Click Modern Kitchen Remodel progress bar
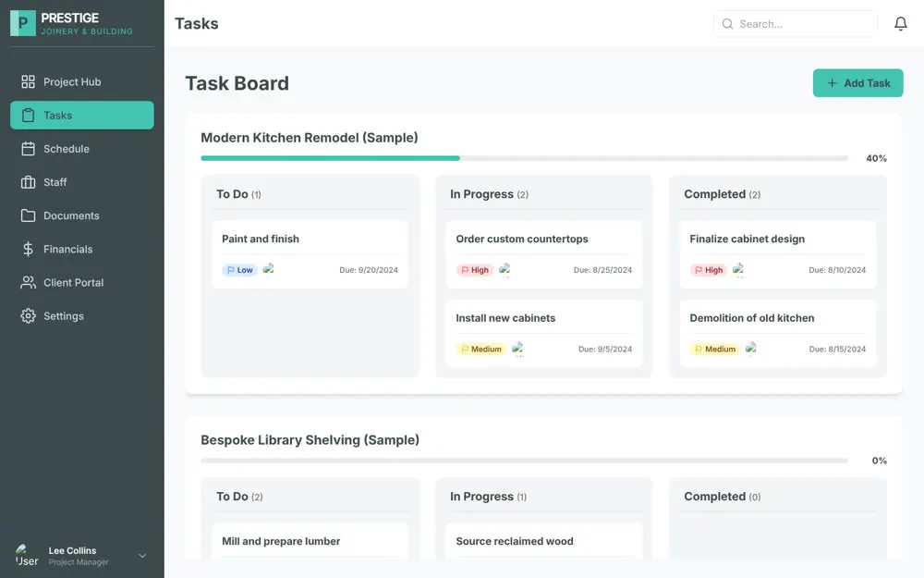Image resolution: width=924 pixels, height=578 pixels. [x=525, y=158]
